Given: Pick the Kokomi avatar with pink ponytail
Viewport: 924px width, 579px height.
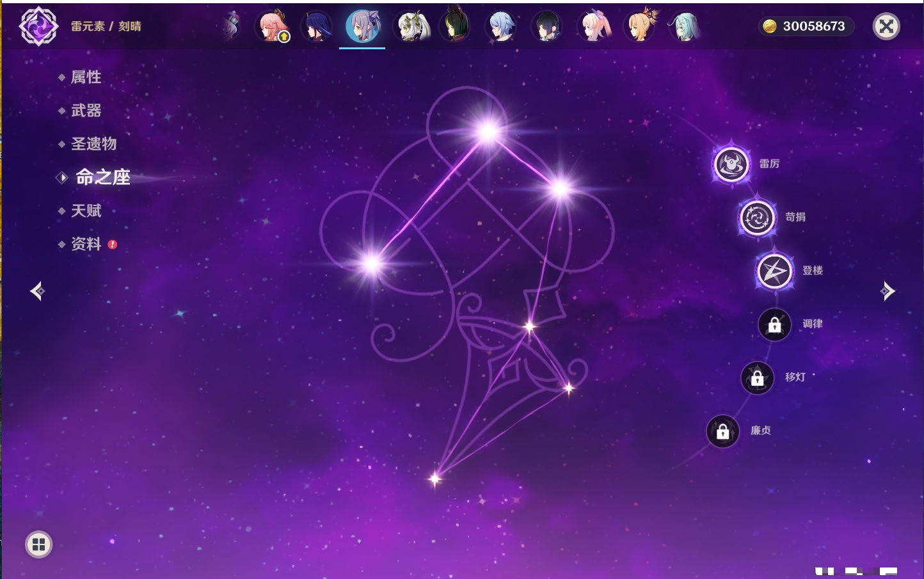Looking at the screenshot, I should pos(594,26).
